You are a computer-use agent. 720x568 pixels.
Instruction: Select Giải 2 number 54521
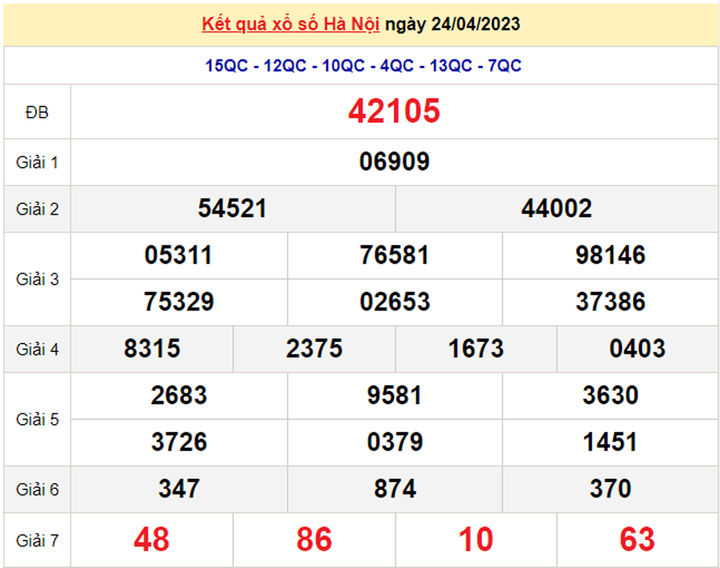click(x=232, y=208)
